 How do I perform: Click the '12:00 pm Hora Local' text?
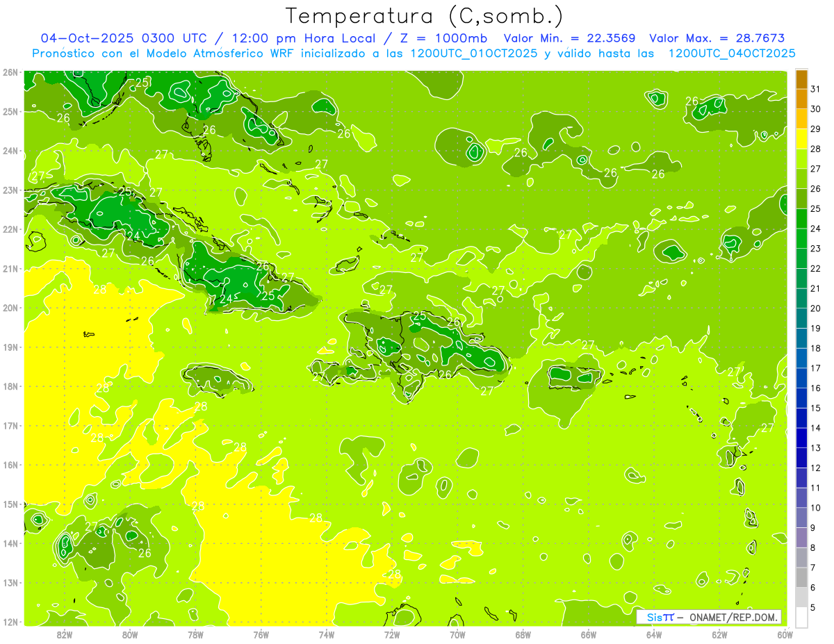pyautogui.click(x=306, y=38)
